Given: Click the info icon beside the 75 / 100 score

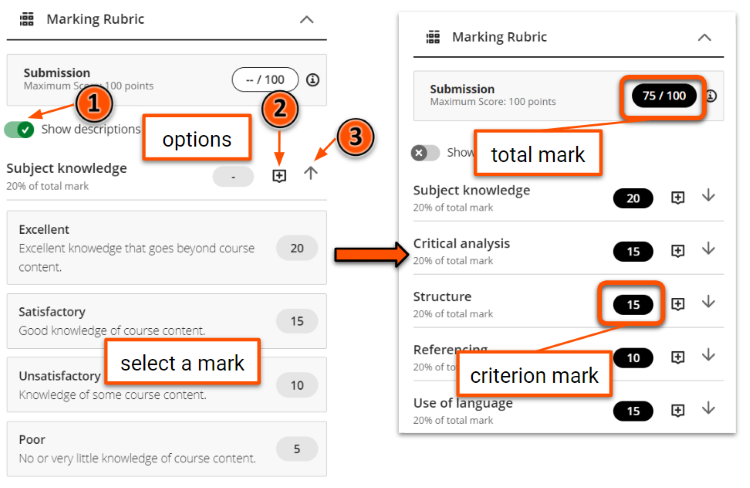Looking at the screenshot, I should point(711,96).
